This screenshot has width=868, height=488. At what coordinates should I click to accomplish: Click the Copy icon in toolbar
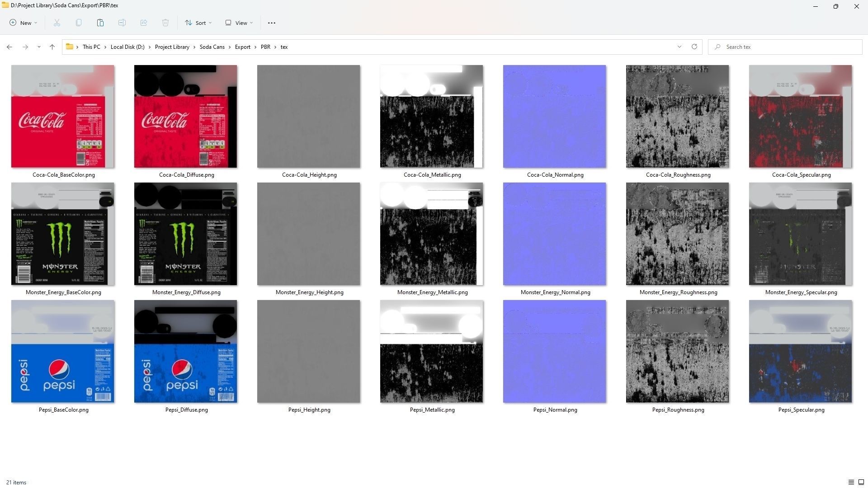[x=79, y=23]
